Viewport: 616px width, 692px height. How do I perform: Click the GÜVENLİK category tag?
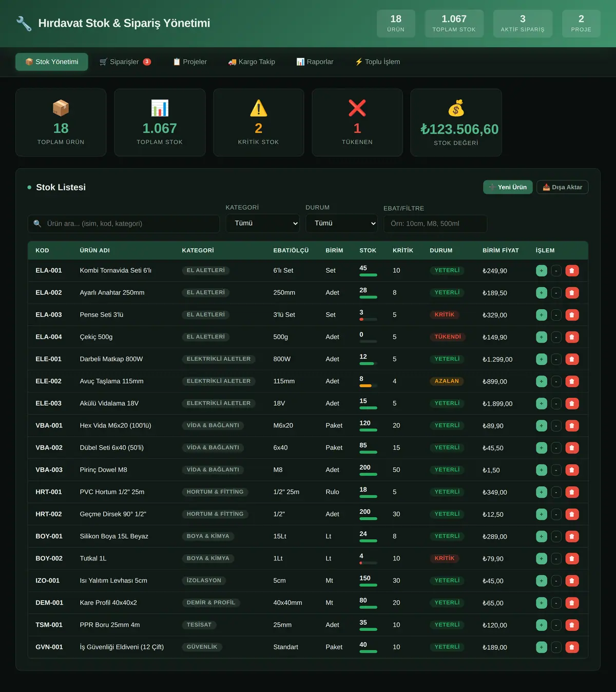[202, 647]
